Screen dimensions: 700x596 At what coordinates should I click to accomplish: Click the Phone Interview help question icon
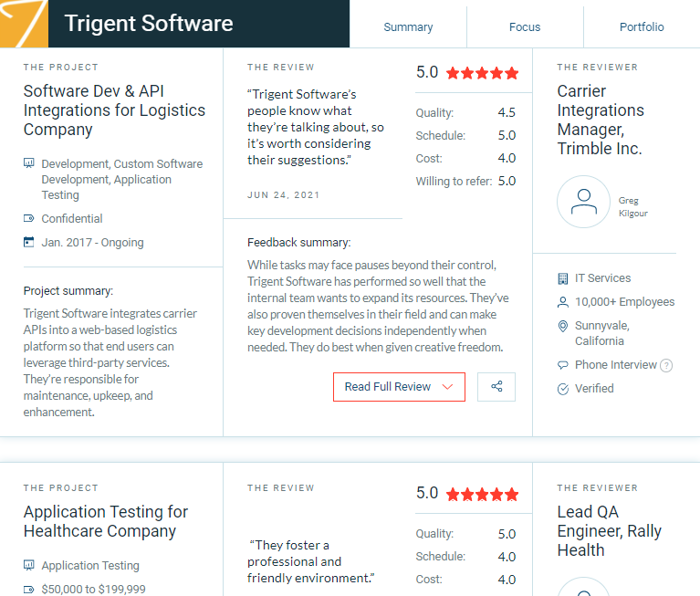[666, 366]
